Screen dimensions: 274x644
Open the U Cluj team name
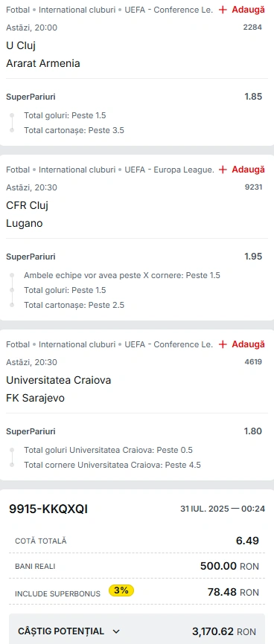click(x=21, y=45)
